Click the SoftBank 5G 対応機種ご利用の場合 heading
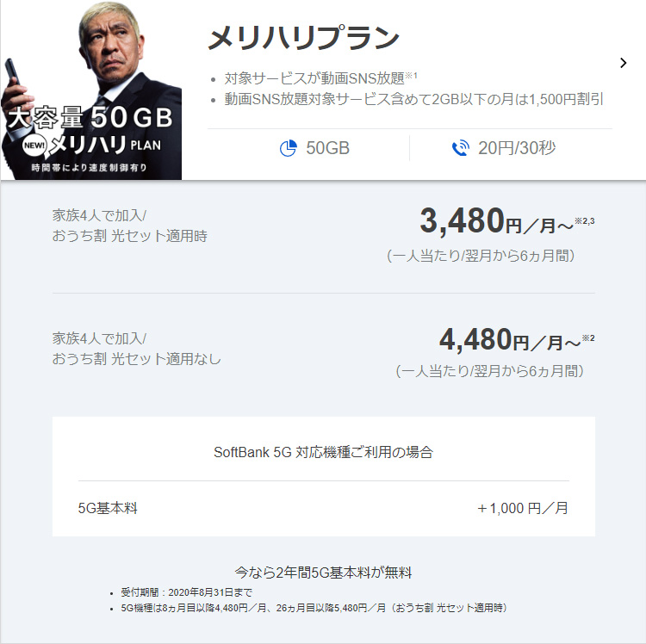Screen dimensions: 646x644 coord(323,451)
